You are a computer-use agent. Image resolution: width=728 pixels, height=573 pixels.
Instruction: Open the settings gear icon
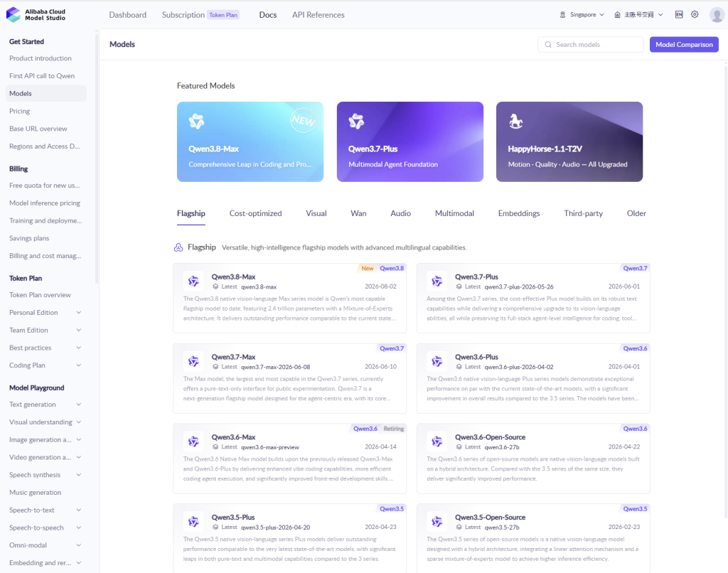click(695, 14)
